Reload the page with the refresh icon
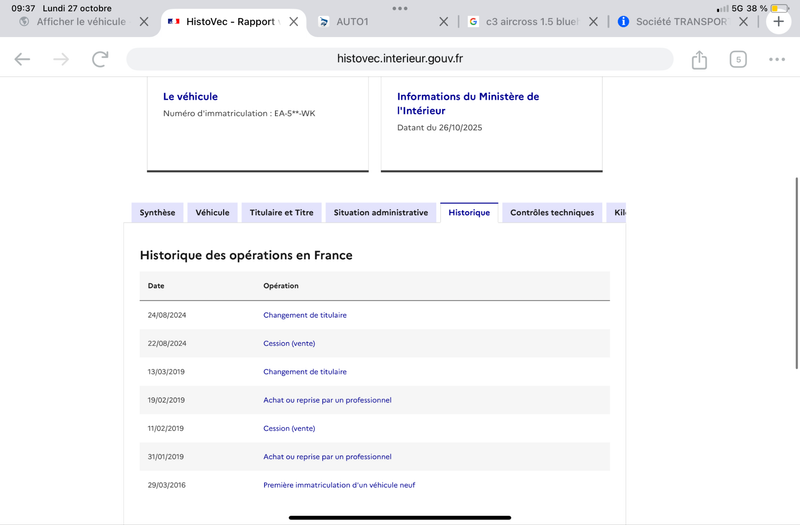 coord(100,59)
